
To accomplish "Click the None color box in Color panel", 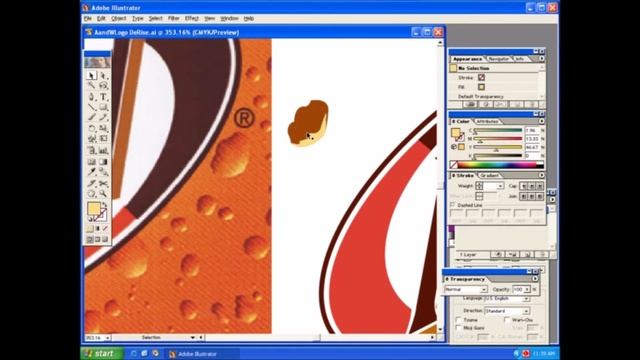I will pyautogui.click(x=453, y=165).
